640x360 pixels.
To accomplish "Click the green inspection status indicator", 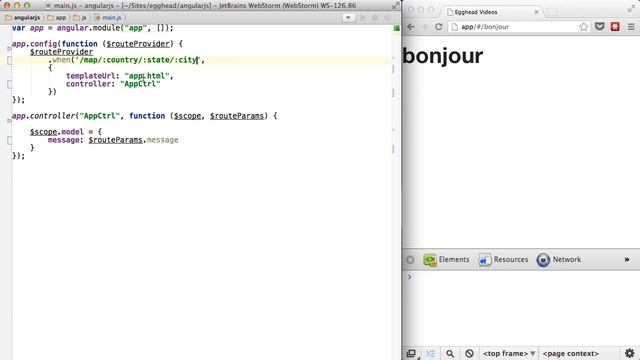I will [x=396, y=28].
